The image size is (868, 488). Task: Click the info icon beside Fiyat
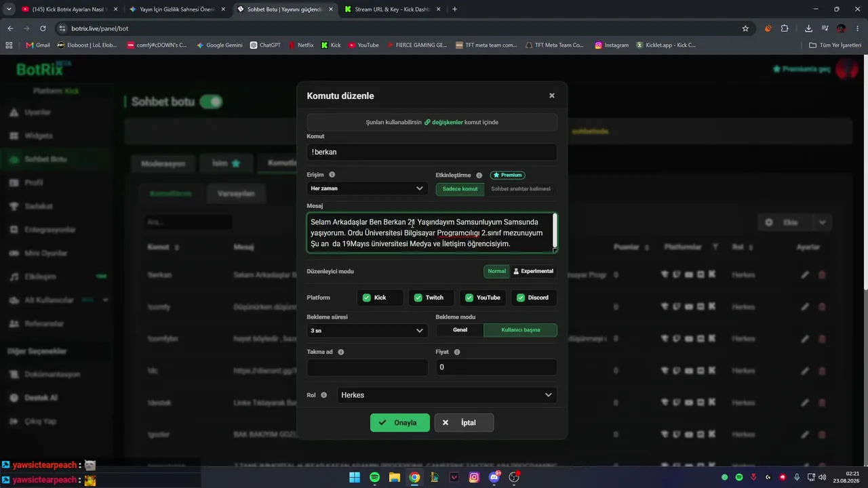(457, 352)
